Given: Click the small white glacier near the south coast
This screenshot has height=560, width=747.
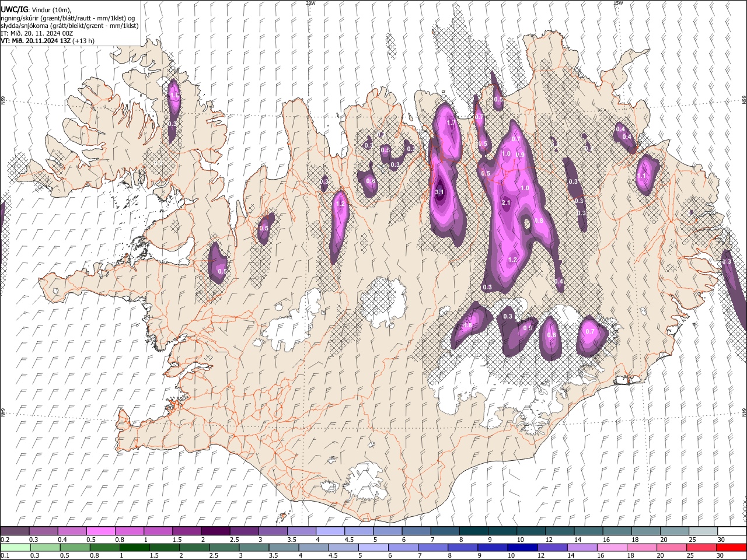Looking at the screenshot, I should pos(366,480).
